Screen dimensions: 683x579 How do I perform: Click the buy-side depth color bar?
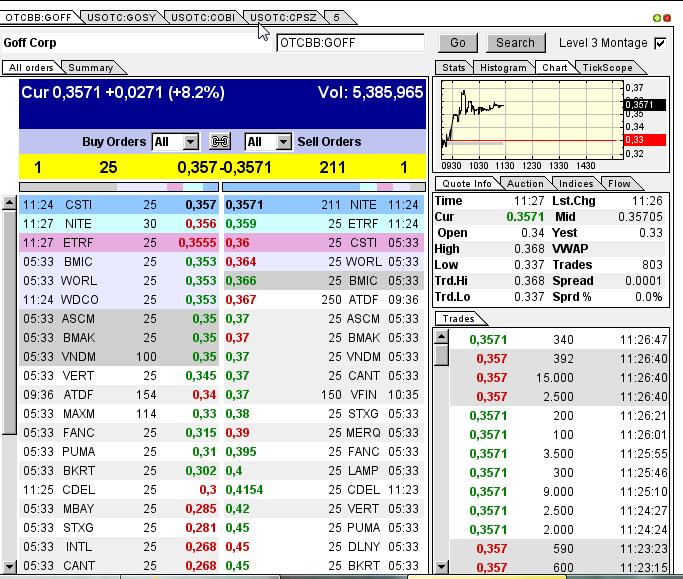pyautogui.click(x=119, y=187)
